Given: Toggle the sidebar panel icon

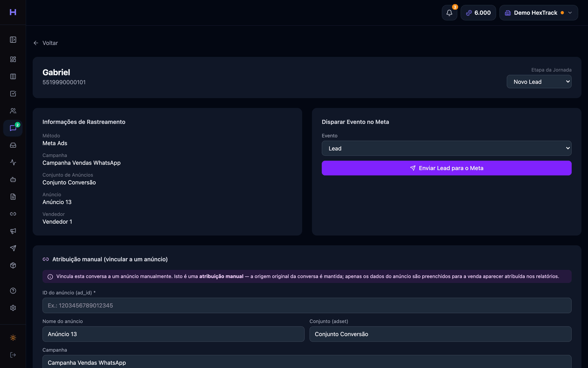Looking at the screenshot, I should (x=13, y=40).
